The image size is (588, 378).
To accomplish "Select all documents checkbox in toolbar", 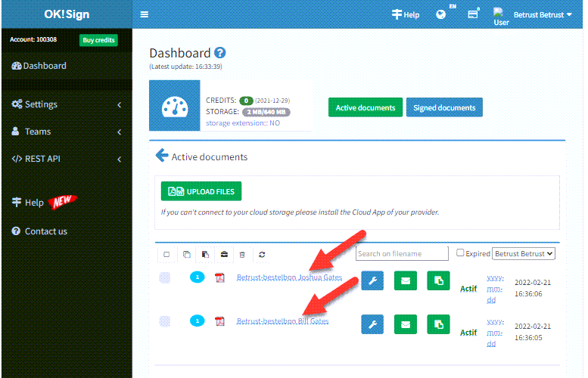I will (166, 254).
